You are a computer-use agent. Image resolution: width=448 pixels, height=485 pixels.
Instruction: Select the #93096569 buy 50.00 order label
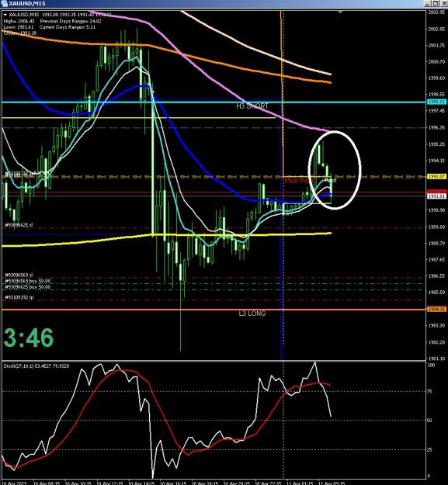[27, 281]
